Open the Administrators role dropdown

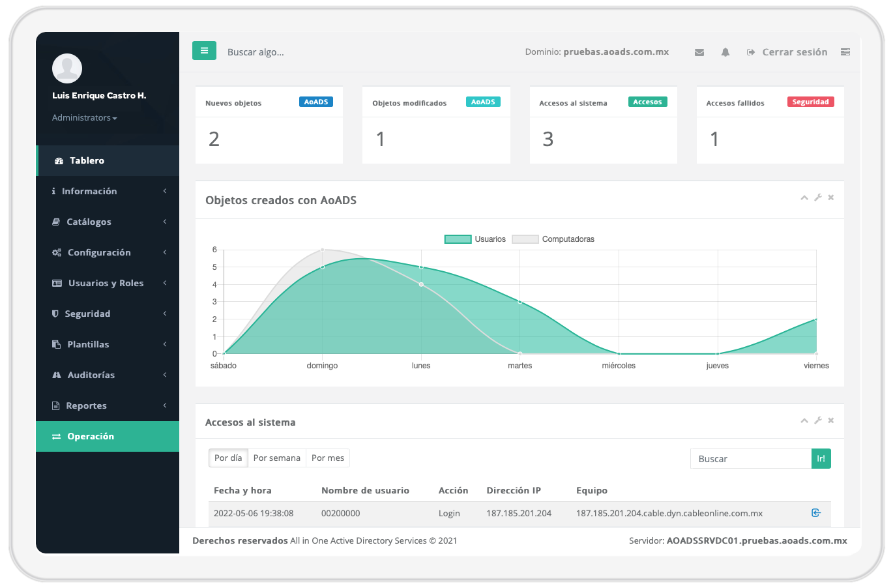tap(85, 118)
